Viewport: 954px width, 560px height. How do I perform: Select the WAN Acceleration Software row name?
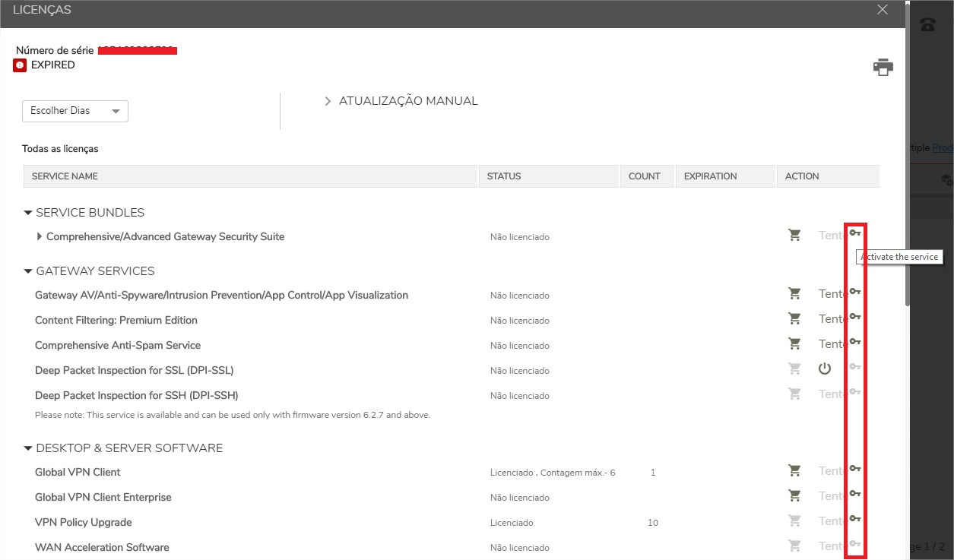pos(102,547)
